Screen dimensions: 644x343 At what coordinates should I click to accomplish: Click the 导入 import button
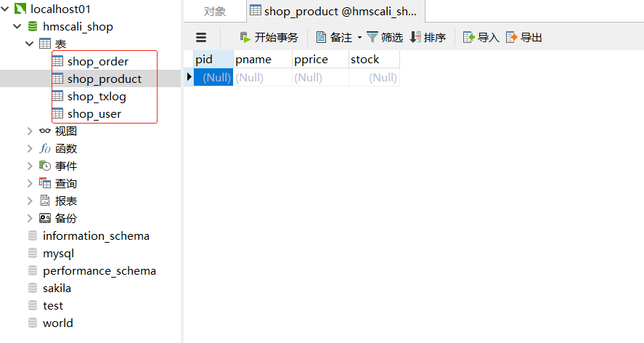[481, 38]
